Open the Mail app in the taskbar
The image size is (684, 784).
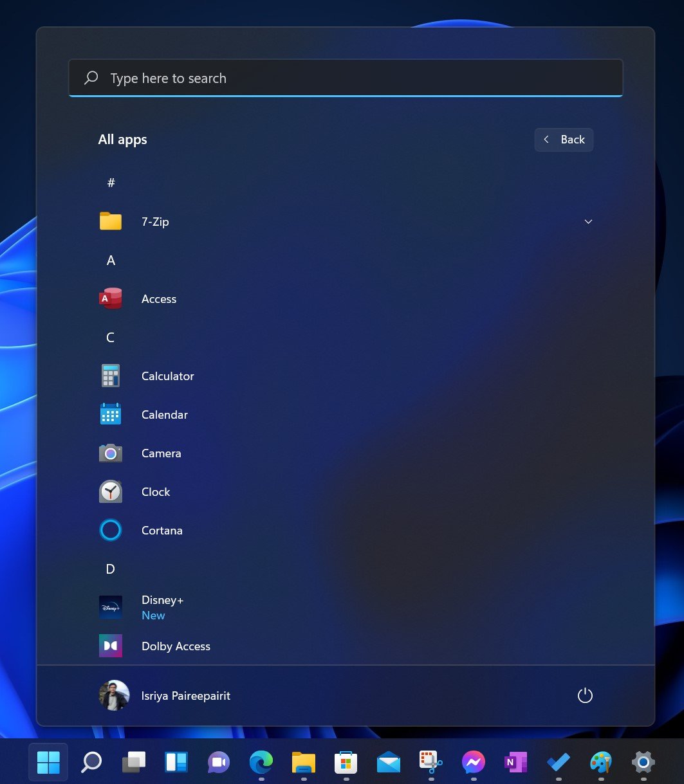coord(388,763)
